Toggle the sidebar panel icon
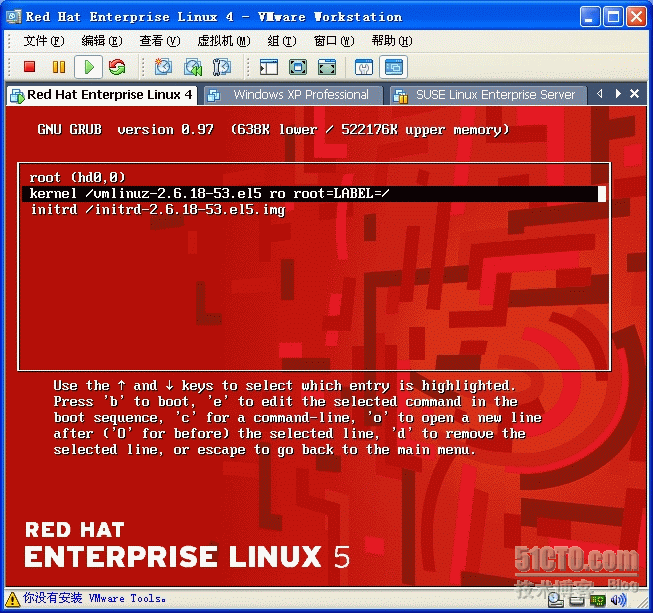The width and height of the screenshot is (653, 613). 269,67
